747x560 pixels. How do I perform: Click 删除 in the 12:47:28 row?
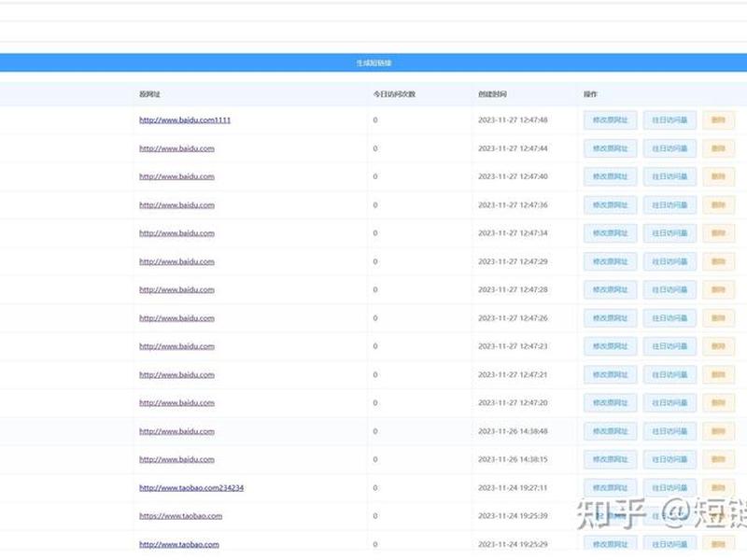tap(718, 290)
